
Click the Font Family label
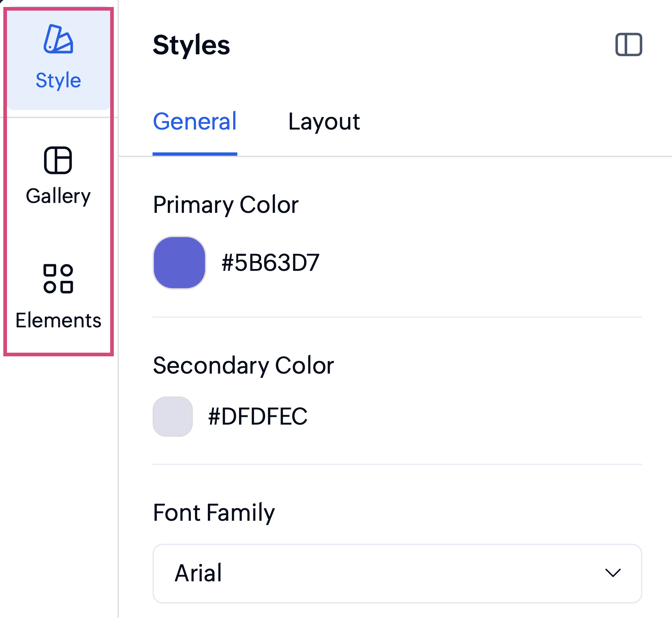[x=214, y=513]
